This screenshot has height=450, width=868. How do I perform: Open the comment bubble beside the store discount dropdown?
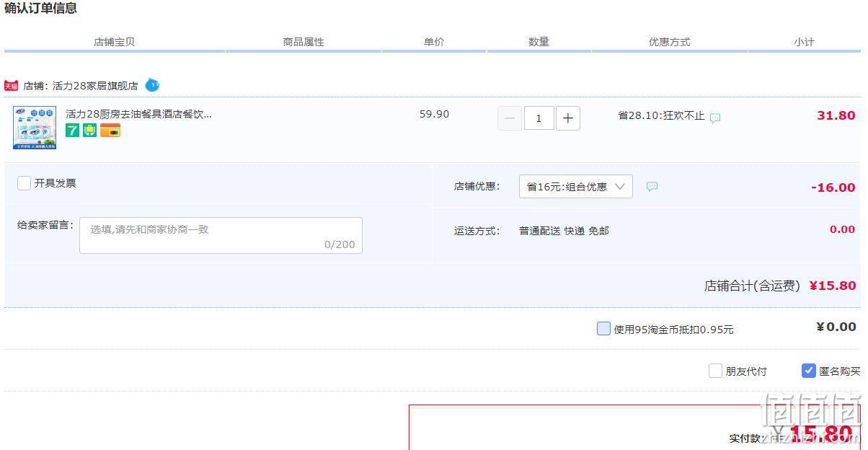[x=652, y=186]
